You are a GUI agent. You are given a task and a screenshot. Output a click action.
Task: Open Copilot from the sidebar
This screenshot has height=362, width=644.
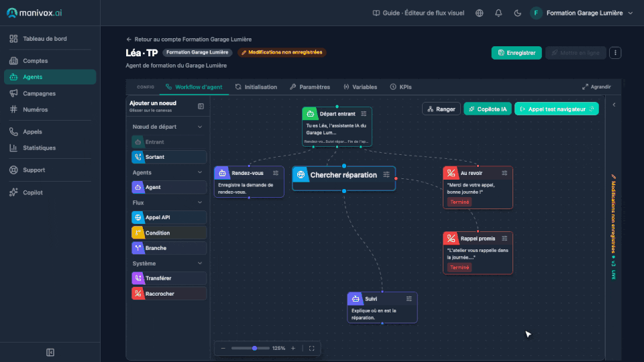[x=50, y=192]
